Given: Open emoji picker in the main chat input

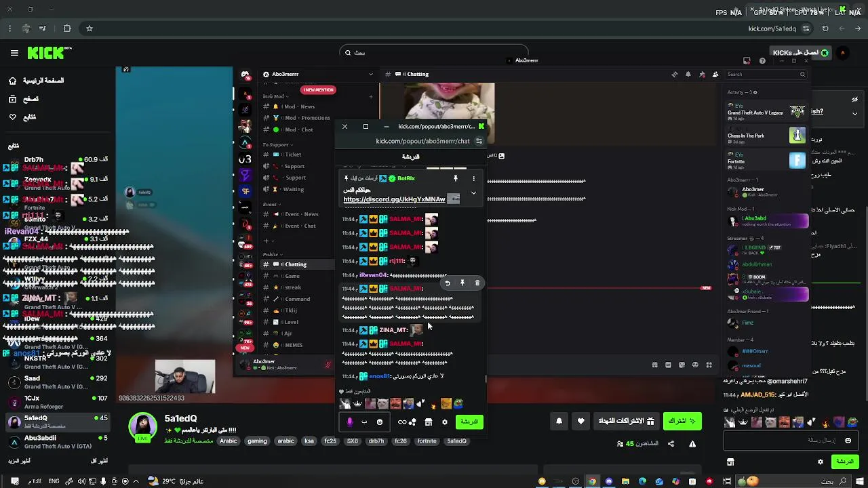Looking at the screenshot, I should pyautogui.click(x=848, y=441).
